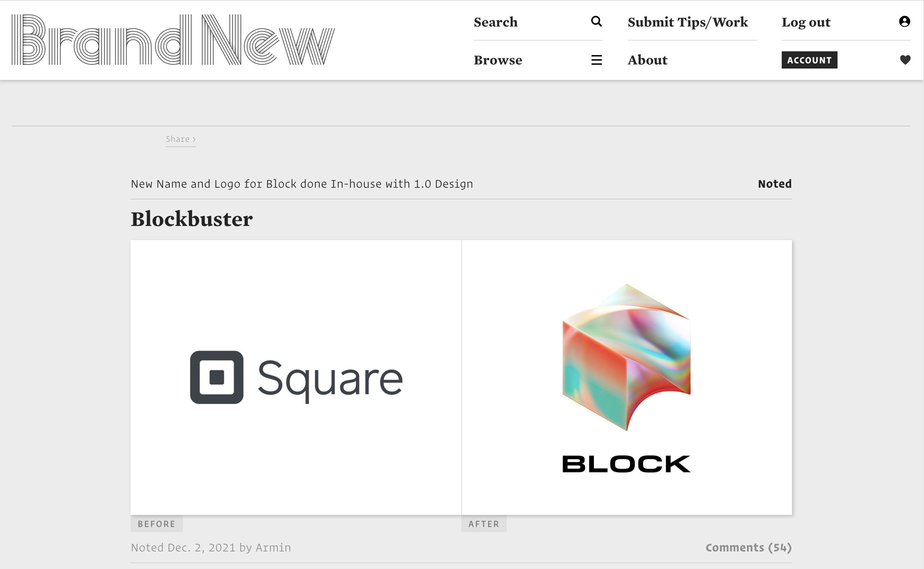
Task: Open the Search field in header
Action: (x=495, y=22)
